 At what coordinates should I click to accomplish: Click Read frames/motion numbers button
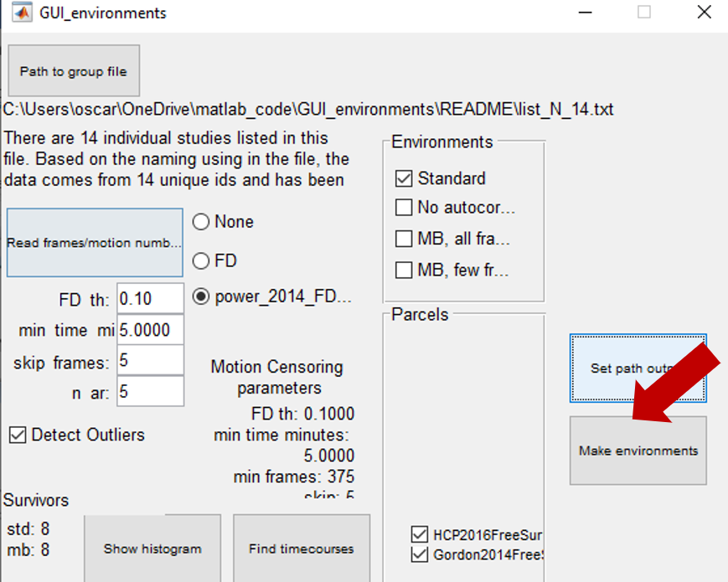pyautogui.click(x=95, y=243)
